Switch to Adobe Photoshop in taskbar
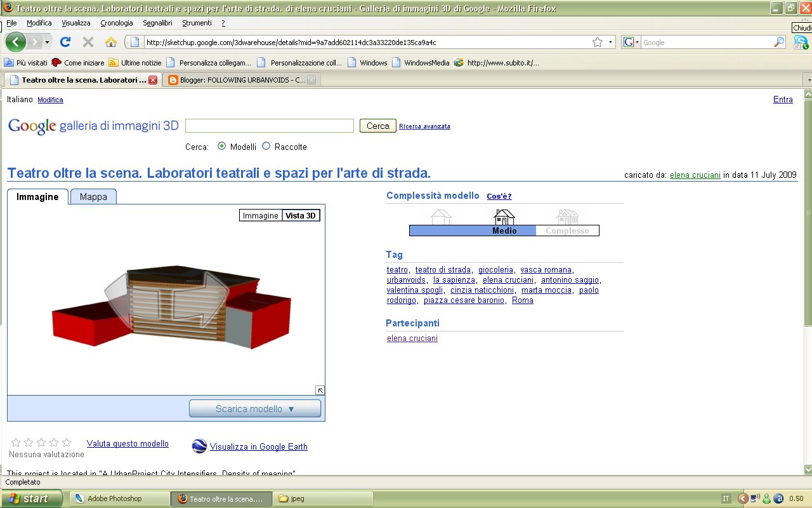 point(119,498)
